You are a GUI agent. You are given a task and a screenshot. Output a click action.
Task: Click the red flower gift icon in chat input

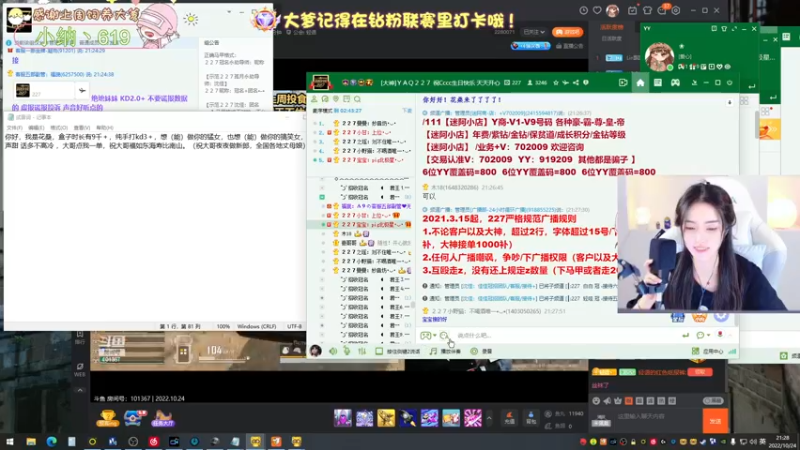(720, 335)
